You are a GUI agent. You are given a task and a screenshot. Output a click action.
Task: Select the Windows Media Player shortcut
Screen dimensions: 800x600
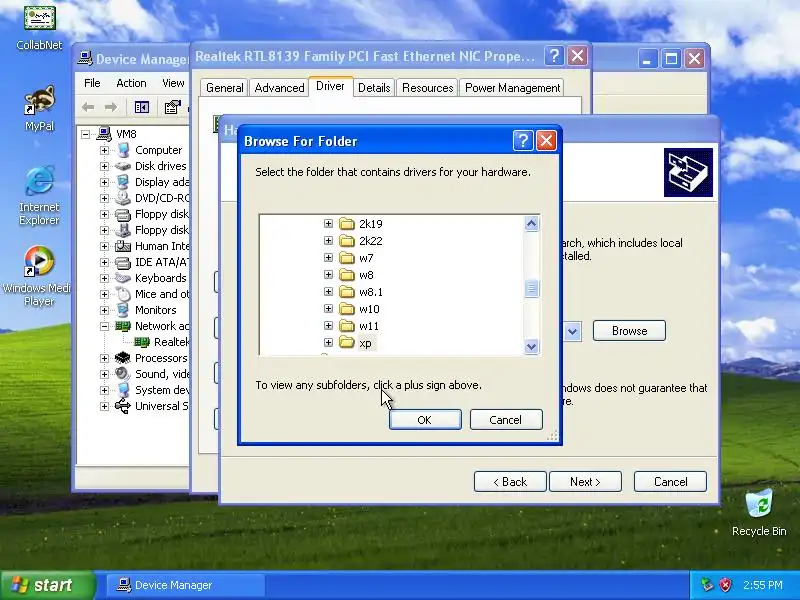(37, 276)
